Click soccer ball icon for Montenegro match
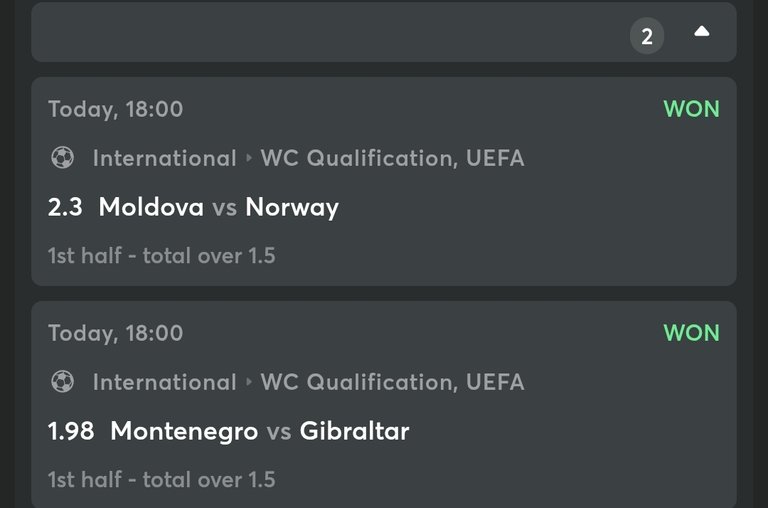Screen dimensions: 768x508 pyautogui.click(x=63, y=382)
